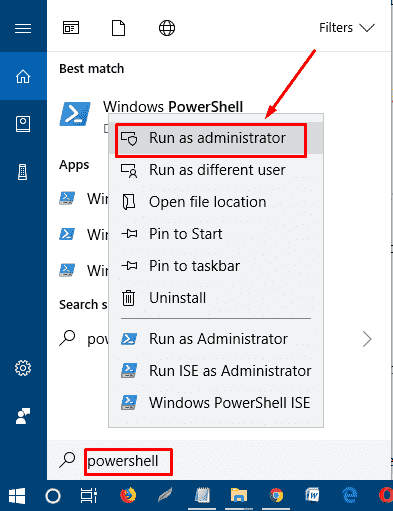Filter results by Documents icon
Viewport: 393px width, 511px height.
(118, 28)
